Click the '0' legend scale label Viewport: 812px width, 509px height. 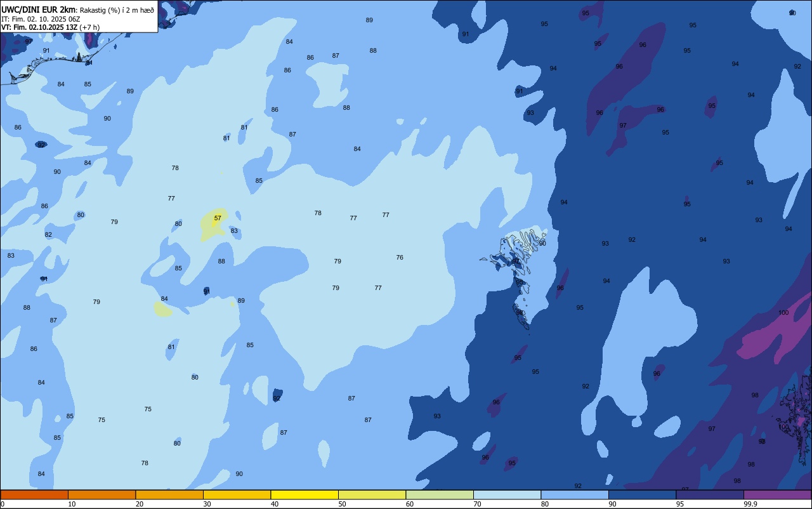point(3,504)
